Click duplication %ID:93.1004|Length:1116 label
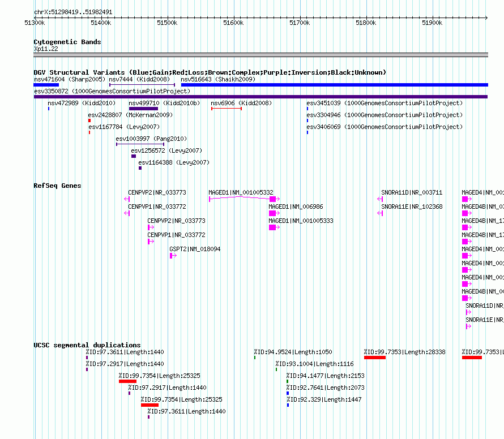 (314, 364)
